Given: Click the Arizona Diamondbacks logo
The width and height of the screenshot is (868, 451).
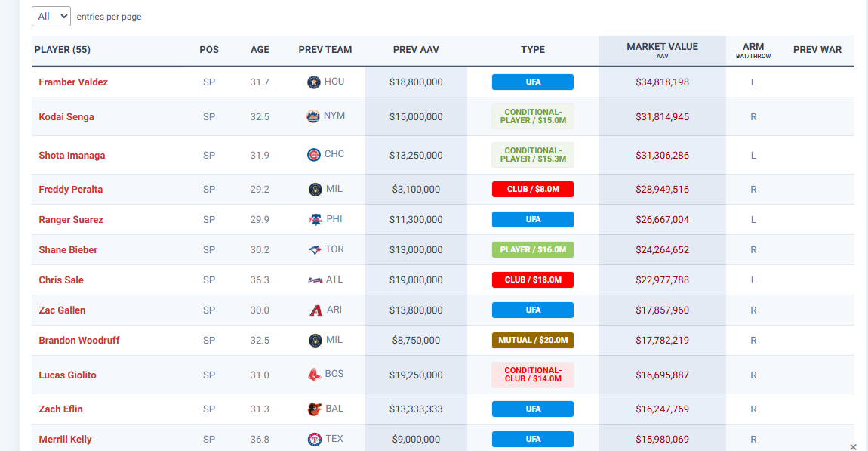Looking at the screenshot, I should pyautogui.click(x=316, y=310).
